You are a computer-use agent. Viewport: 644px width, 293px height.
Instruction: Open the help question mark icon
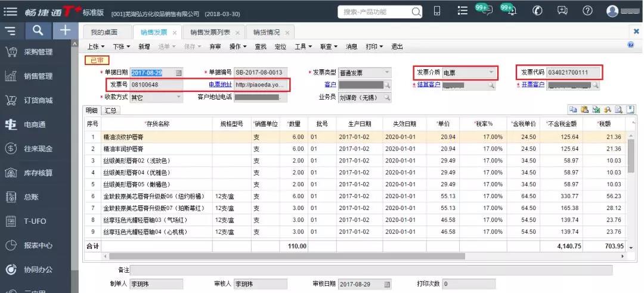pos(587,11)
